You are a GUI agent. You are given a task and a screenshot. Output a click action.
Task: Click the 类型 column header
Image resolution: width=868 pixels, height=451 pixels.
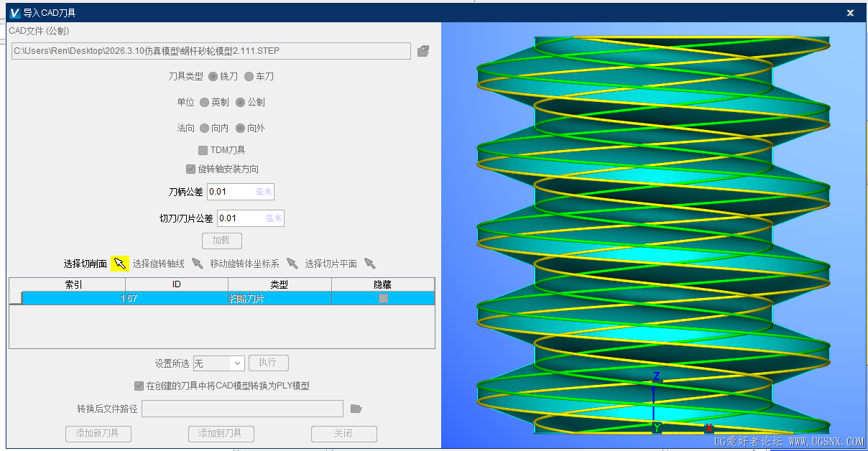pyautogui.click(x=280, y=284)
